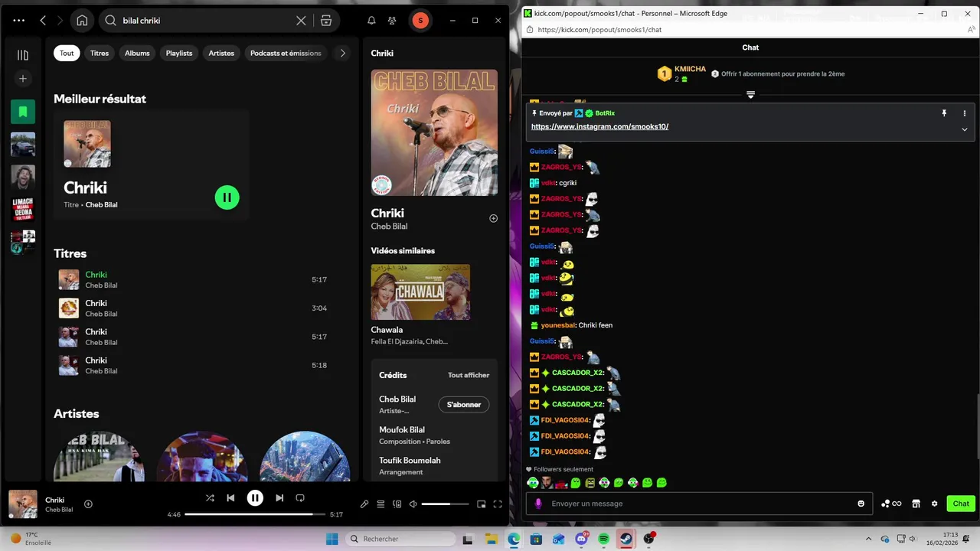Unpin the BotRix pinned message
Image resolution: width=980 pixels, height=551 pixels.
click(944, 113)
